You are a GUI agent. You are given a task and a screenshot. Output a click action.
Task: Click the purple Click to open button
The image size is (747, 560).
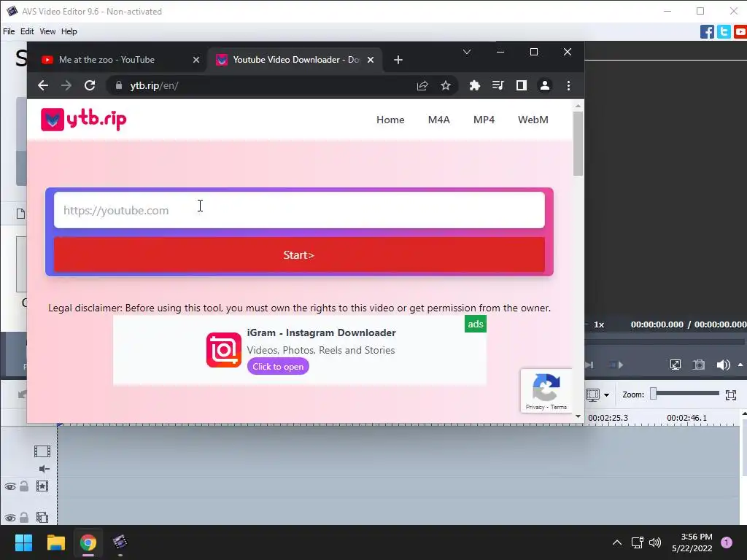[278, 366]
